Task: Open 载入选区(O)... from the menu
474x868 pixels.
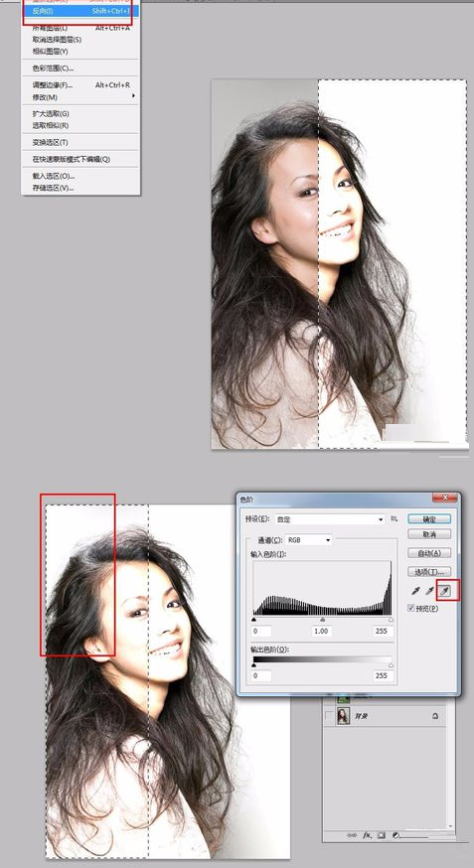Action: click(80, 176)
